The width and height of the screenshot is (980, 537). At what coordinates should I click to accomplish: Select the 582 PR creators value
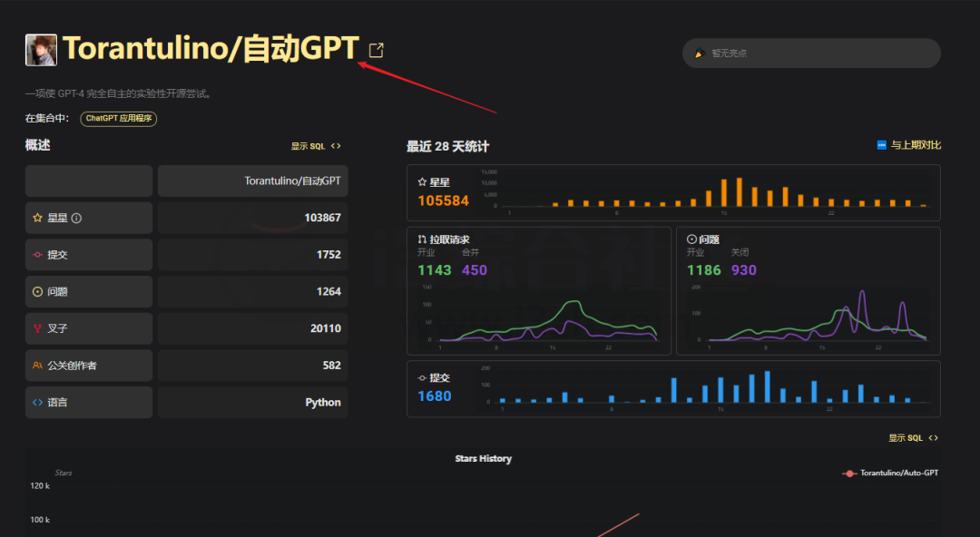pos(332,365)
